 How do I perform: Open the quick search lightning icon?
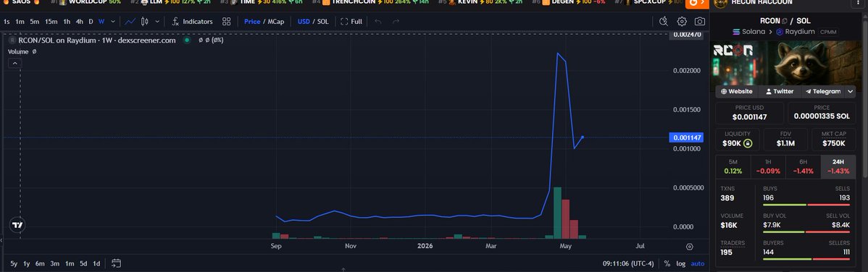[664, 22]
